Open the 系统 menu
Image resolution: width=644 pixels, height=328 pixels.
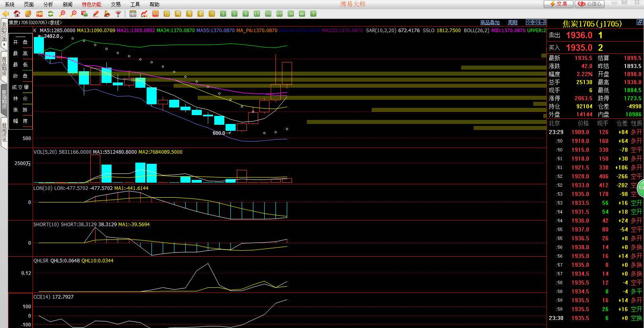coord(10,4)
